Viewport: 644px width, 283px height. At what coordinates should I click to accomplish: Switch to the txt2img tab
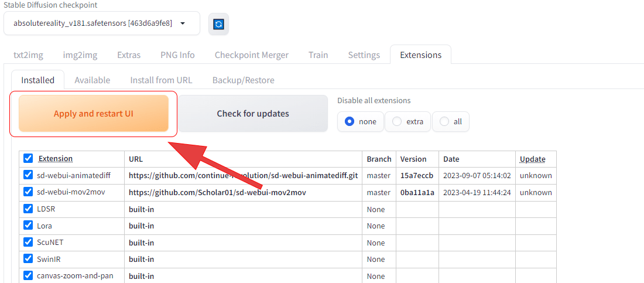click(28, 55)
